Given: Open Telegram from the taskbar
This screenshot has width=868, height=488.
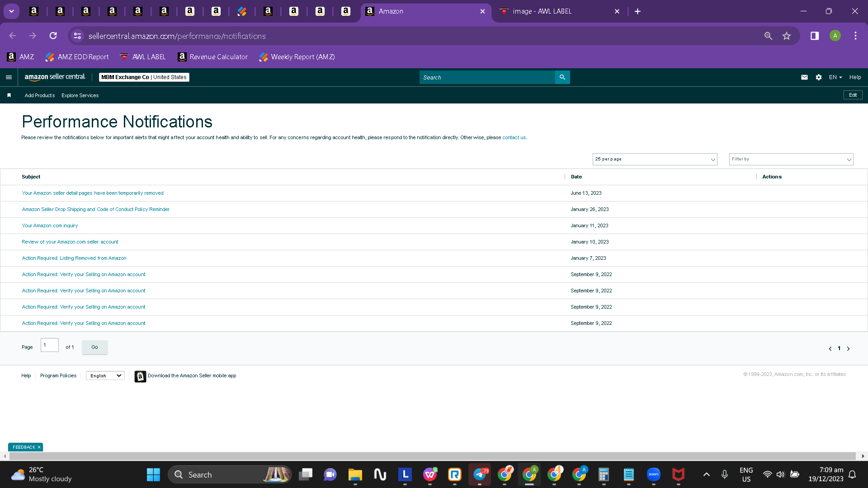Looking at the screenshot, I should 480,474.
